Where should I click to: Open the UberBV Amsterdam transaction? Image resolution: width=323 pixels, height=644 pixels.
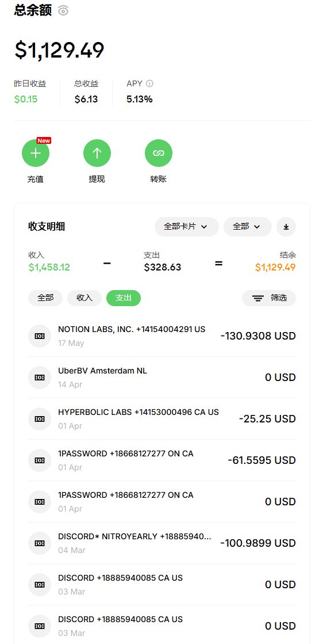(162, 378)
